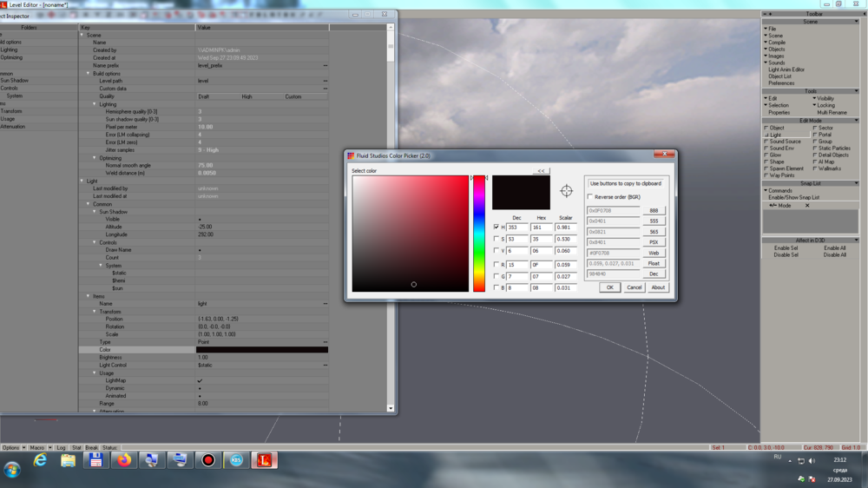
Task: Enable Reverse order (BGR) checkbox
Action: 591,197
